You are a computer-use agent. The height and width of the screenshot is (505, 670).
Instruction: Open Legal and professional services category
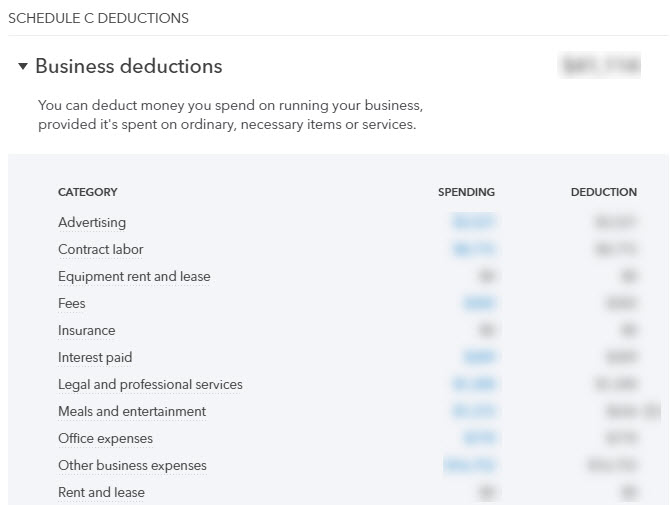tap(150, 385)
